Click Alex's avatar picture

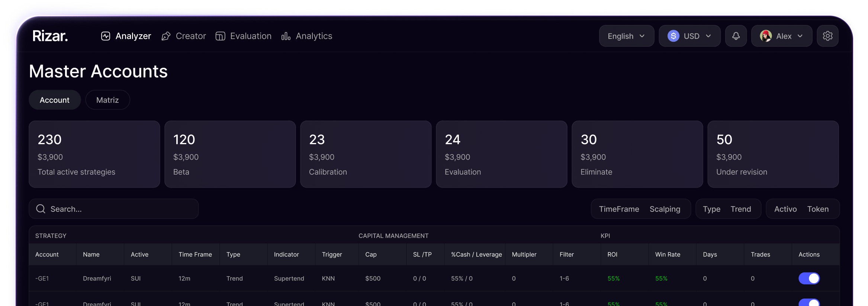click(x=766, y=36)
